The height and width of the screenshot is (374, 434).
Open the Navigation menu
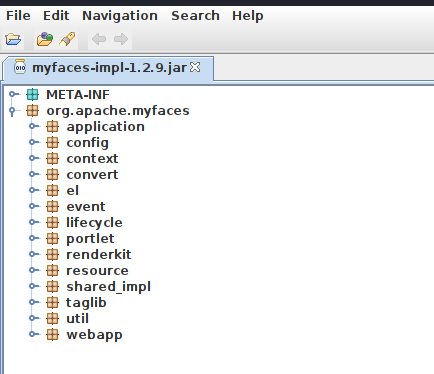[x=120, y=16]
